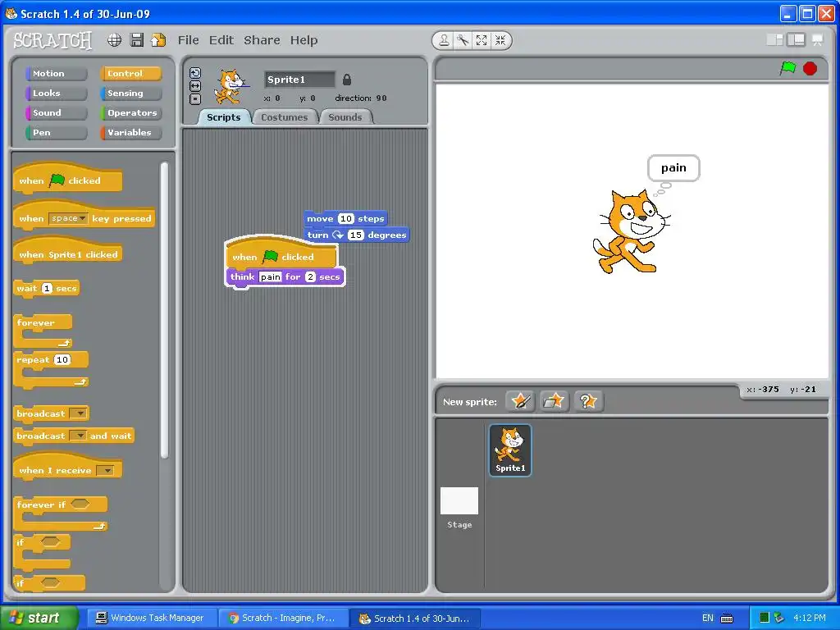This screenshot has width=840, height=630.
Task: Open the broadcast message dropdown
Action: click(78, 413)
